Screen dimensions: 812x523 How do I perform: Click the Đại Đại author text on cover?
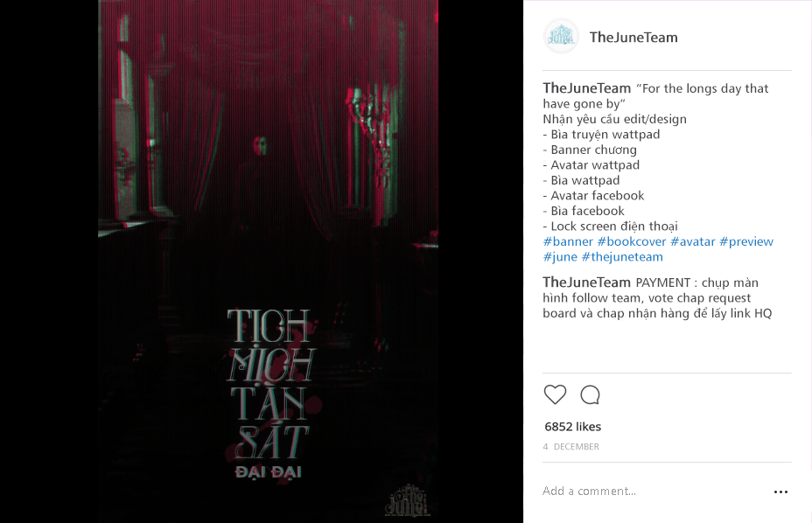[x=269, y=471]
